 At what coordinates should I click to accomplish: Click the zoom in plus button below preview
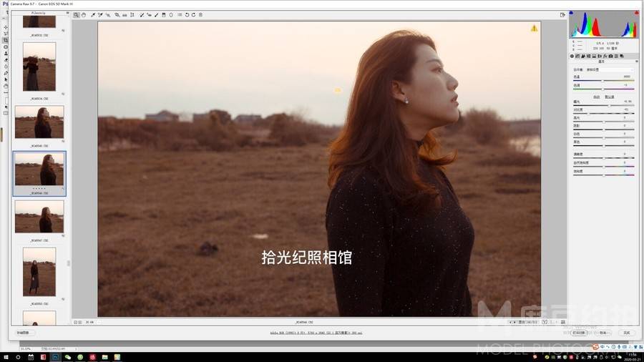click(79, 322)
